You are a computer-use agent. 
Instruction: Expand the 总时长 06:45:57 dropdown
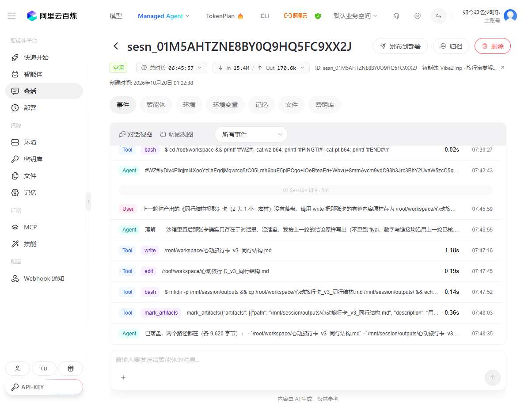coord(171,68)
